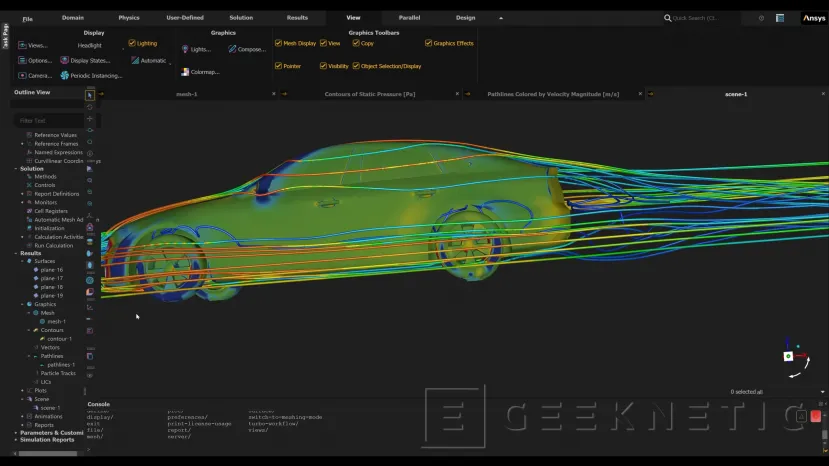The height and width of the screenshot is (466, 829).
Task: Open the Physics ribbon tab
Action: tap(129, 17)
